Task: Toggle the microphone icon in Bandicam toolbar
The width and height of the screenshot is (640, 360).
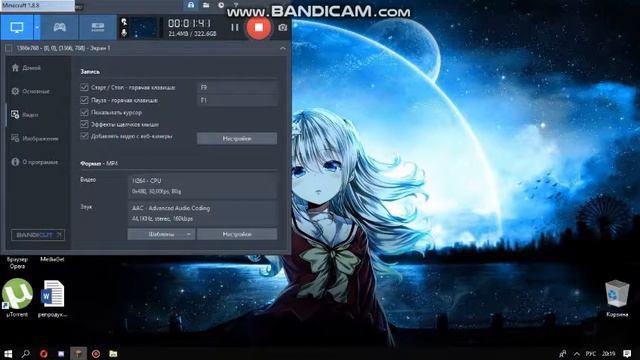Action: (x=124, y=33)
